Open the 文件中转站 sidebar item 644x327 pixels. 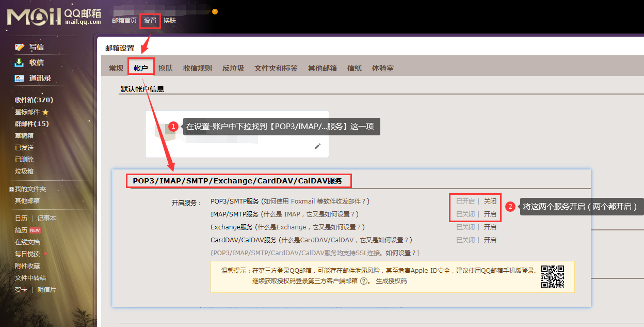30,277
